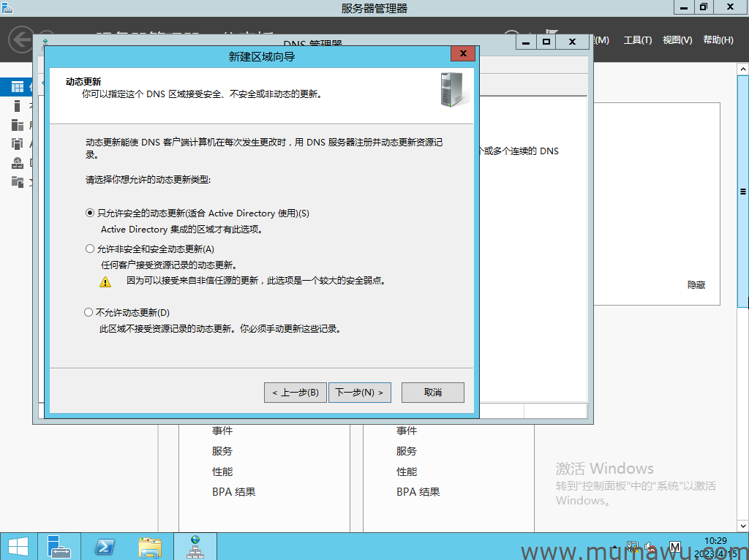
Task: Go back with the 上一步 button
Action: pos(295,393)
